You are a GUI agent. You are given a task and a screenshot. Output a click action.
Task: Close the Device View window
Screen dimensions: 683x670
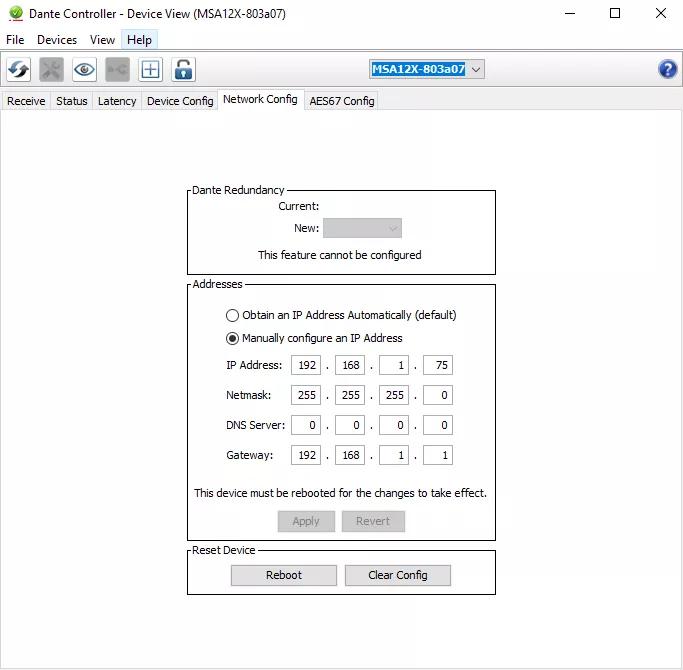tap(661, 13)
